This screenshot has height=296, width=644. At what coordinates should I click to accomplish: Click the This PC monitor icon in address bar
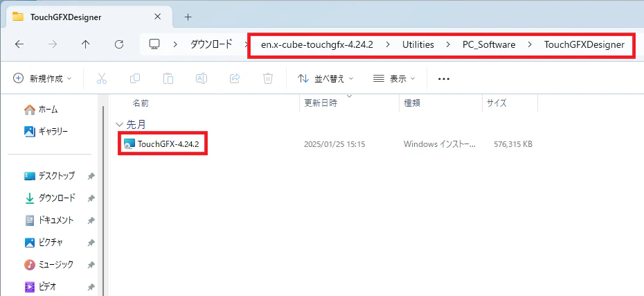tap(154, 44)
